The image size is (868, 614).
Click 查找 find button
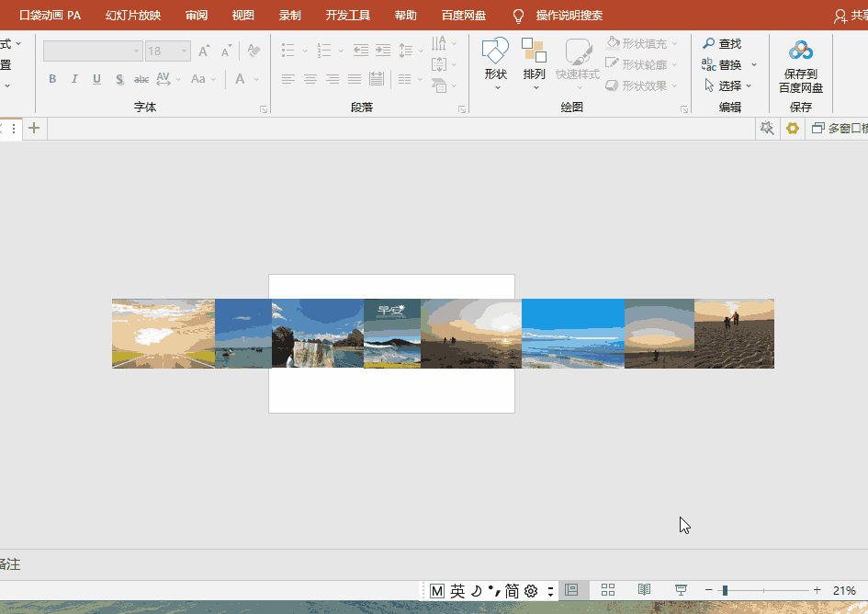(x=722, y=43)
